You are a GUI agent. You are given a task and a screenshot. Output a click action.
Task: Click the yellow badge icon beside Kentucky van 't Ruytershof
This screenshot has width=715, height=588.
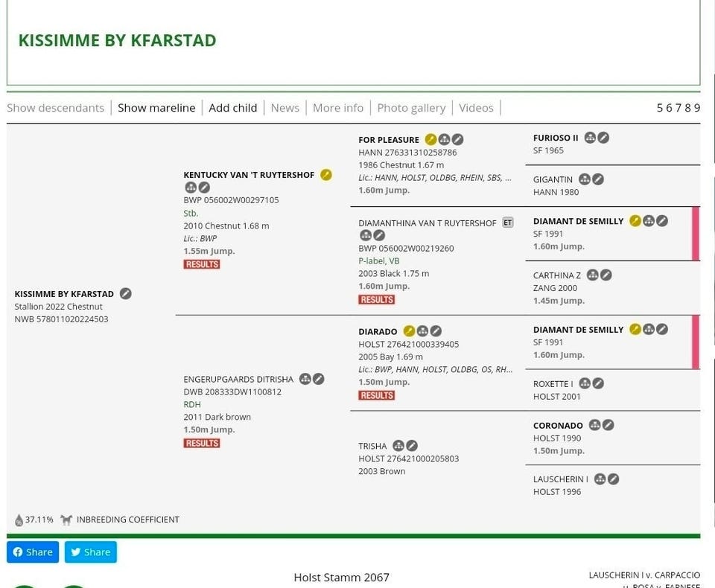coord(326,175)
